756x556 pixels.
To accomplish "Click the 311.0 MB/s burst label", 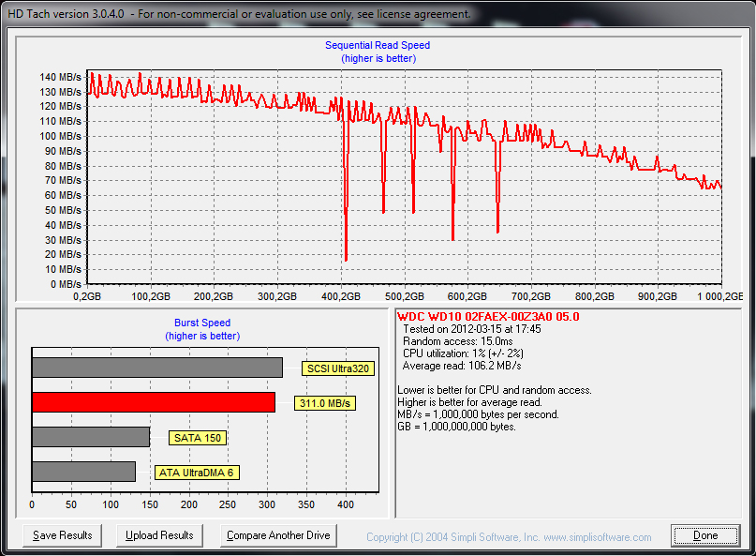I will point(326,403).
